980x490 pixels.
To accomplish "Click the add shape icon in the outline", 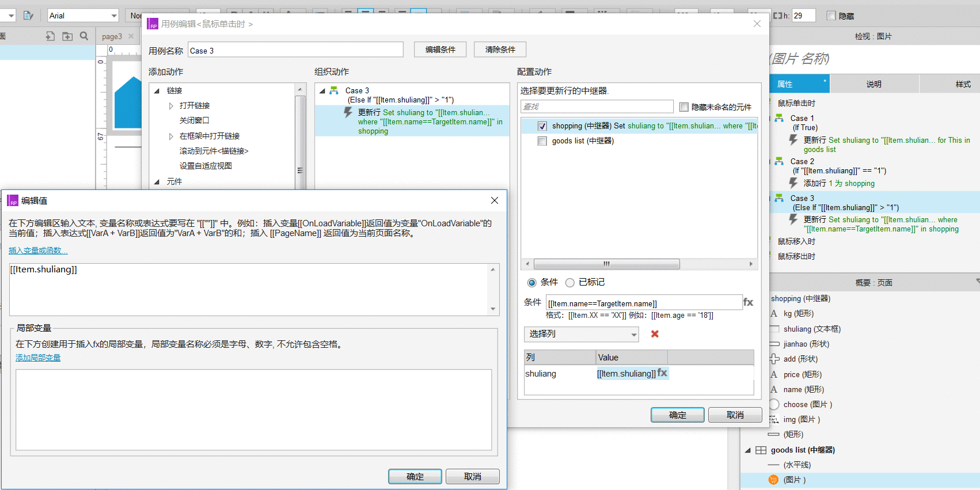I will coord(774,359).
